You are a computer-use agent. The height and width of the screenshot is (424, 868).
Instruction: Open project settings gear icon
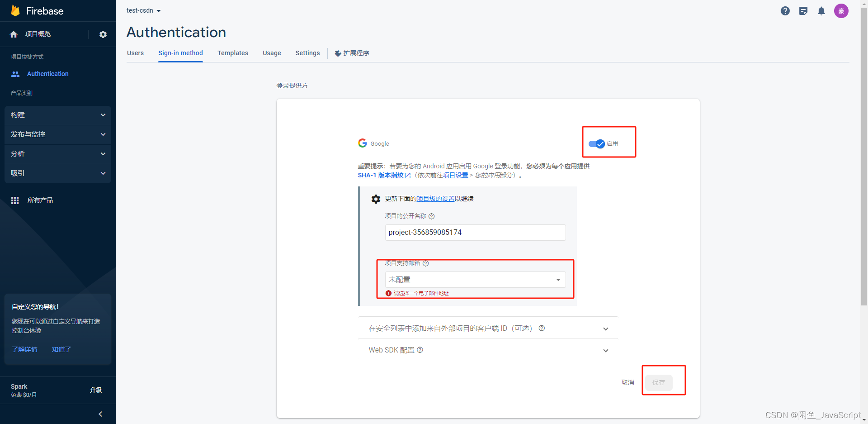(103, 34)
